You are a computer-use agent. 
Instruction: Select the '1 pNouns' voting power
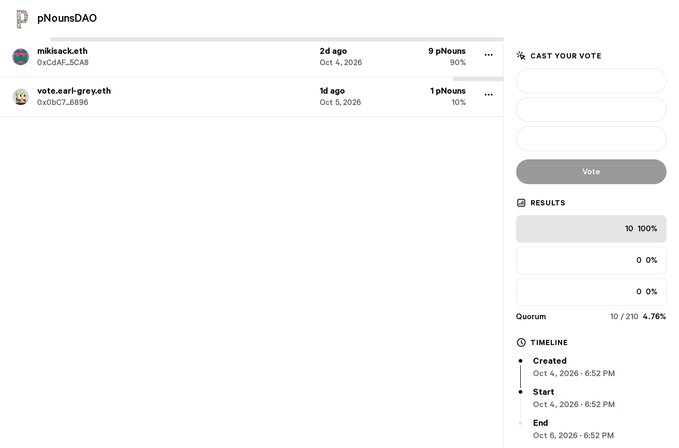tap(448, 91)
